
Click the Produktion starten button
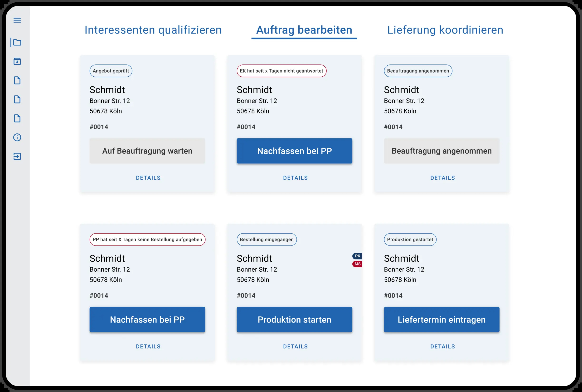tap(294, 319)
